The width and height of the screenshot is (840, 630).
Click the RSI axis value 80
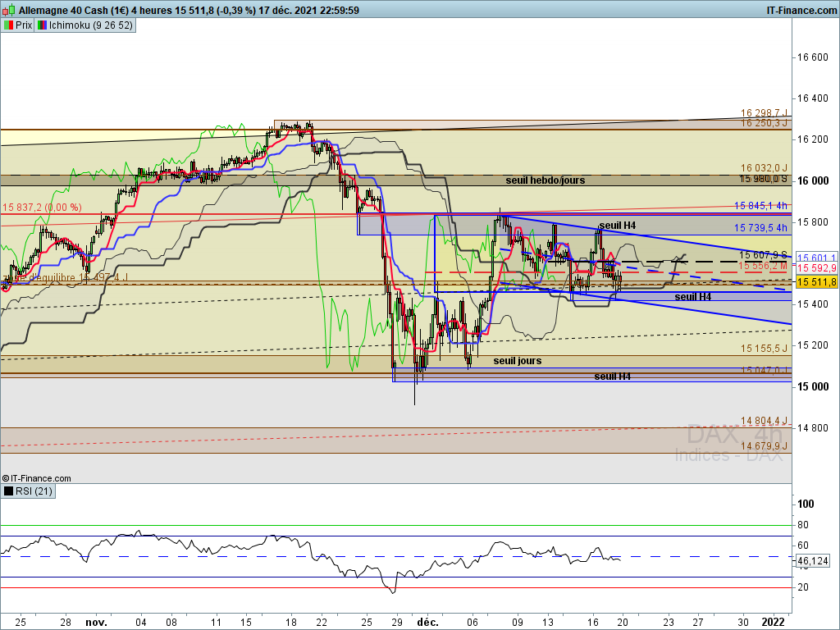(x=803, y=525)
